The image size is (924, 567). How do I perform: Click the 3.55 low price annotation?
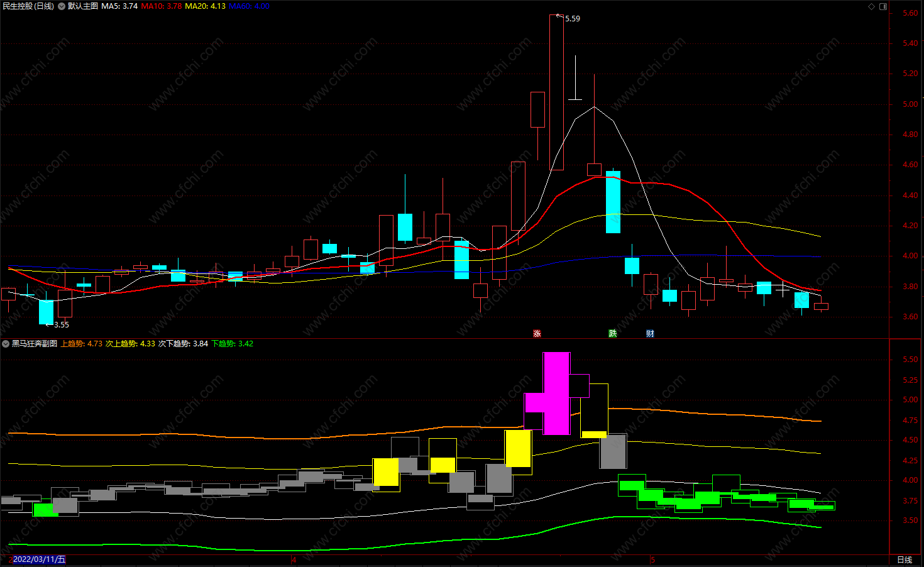point(62,325)
